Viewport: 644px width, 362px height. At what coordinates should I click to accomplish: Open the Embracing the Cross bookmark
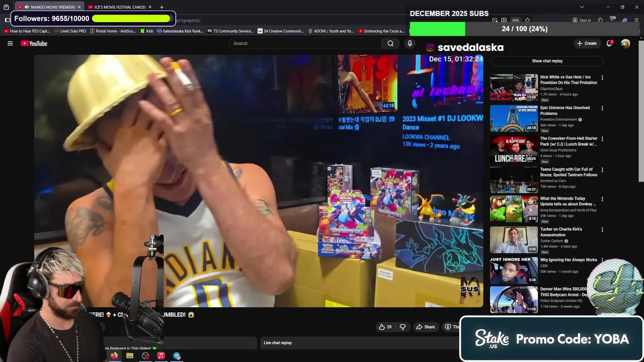click(380, 31)
